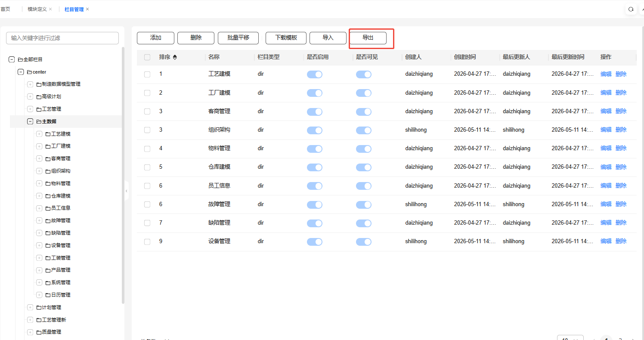Collapse the center tree node
This screenshot has height=340, width=644.
coord(21,72)
